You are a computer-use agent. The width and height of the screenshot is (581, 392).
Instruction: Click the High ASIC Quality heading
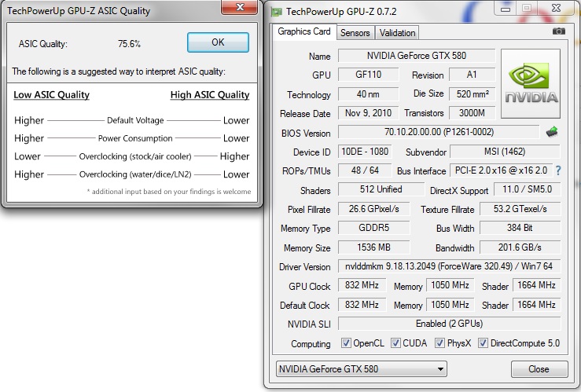click(210, 95)
